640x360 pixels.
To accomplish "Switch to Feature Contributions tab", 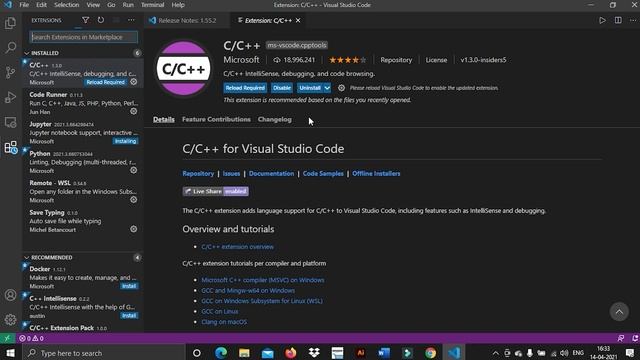I will click(x=216, y=120).
